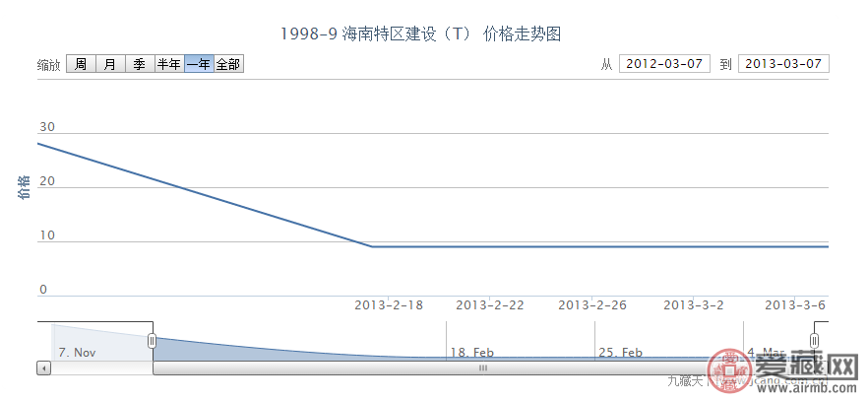Image resolution: width=868 pixels, height=401 pixels.
Task: Click the 25. Feb navigator marker
Action: coord(620,352)
